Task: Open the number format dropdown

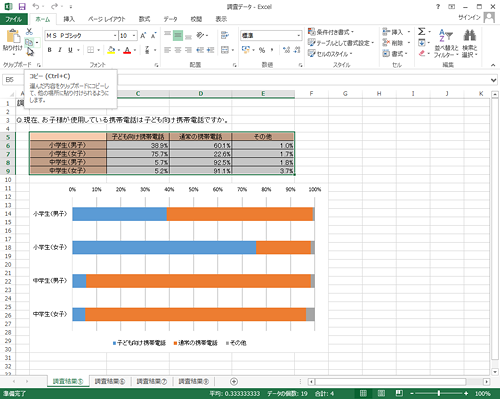Action: pos(298,35)
